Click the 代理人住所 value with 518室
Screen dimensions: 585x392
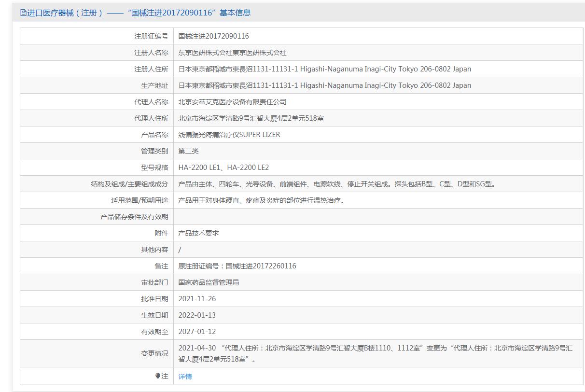coord(251,118)
